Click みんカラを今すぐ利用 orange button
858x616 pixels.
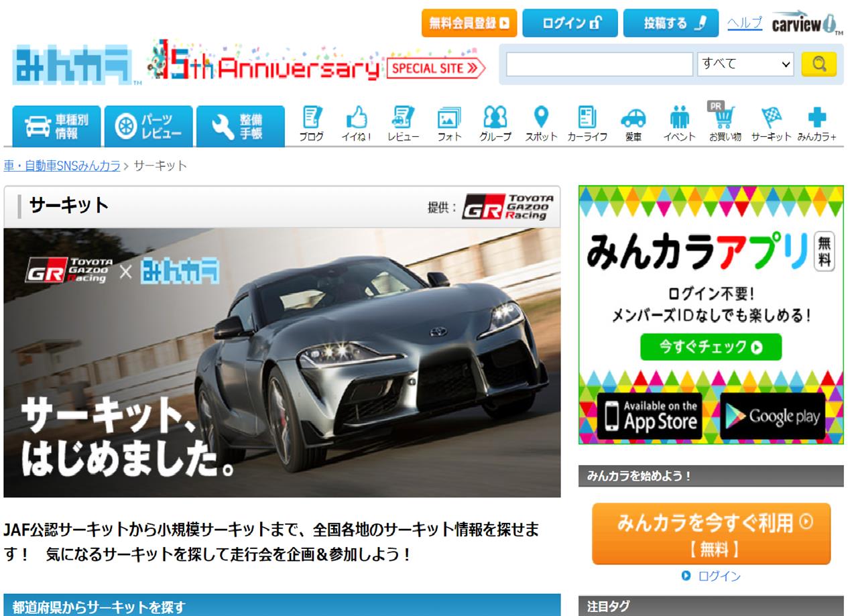(x=711, y=534)
